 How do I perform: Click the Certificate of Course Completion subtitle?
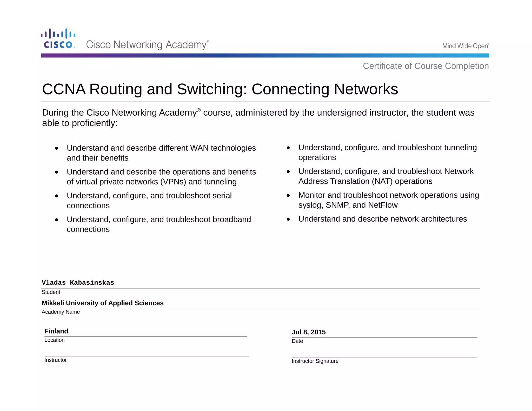point(425,66)
